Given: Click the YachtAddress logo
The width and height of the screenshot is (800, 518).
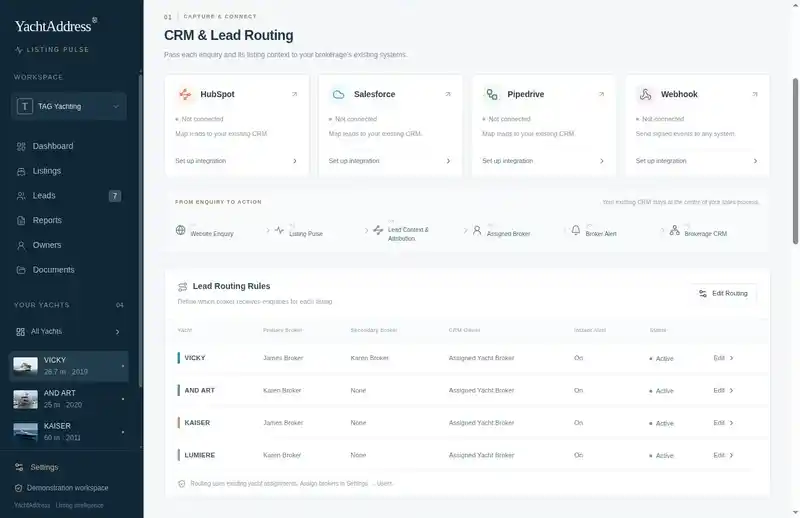Looking at the screenshot, I should (55, 26).
